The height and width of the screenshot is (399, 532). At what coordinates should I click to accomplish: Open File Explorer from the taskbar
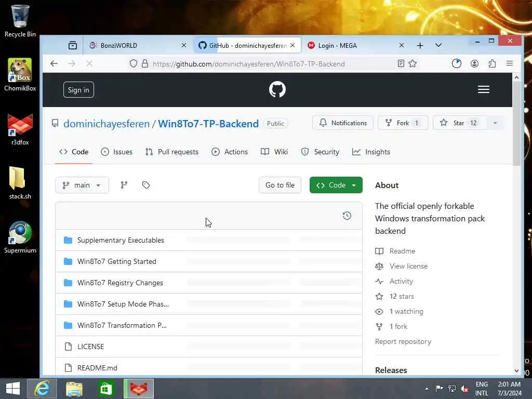click(74, 389)
